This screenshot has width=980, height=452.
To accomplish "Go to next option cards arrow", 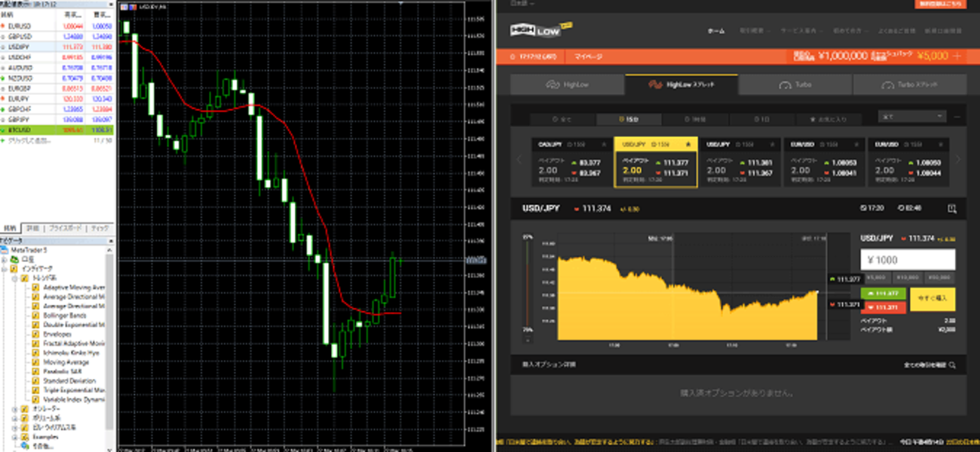I will click(958, 159).
